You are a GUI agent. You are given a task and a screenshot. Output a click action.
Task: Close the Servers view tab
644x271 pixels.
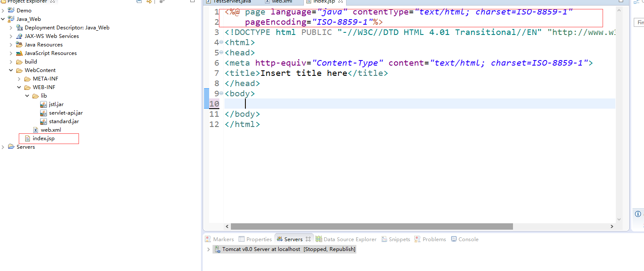pos(308,239)
